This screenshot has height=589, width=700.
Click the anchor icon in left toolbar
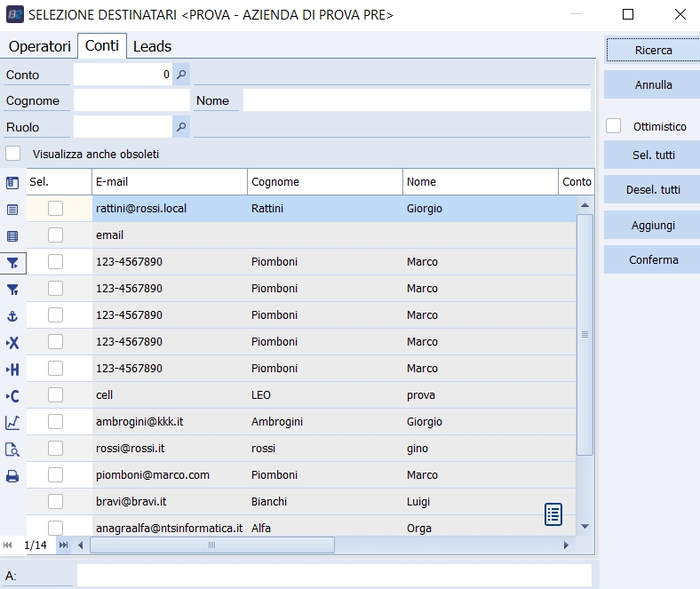(12, 316)
